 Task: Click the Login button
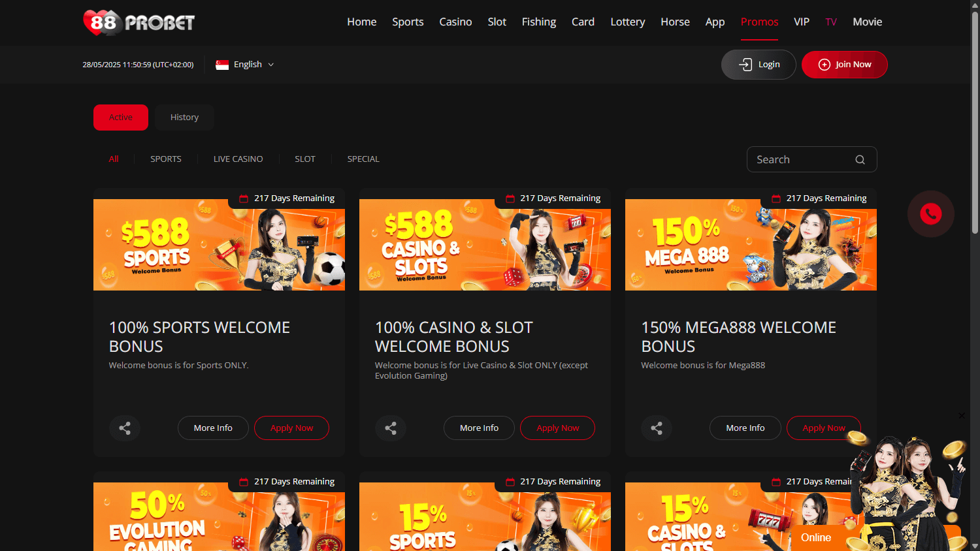(759, 64)
